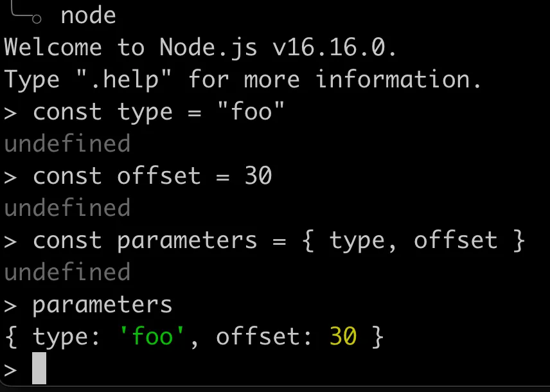
Task: Click the ".help" text in info line
Action: (x=123, y=80)
